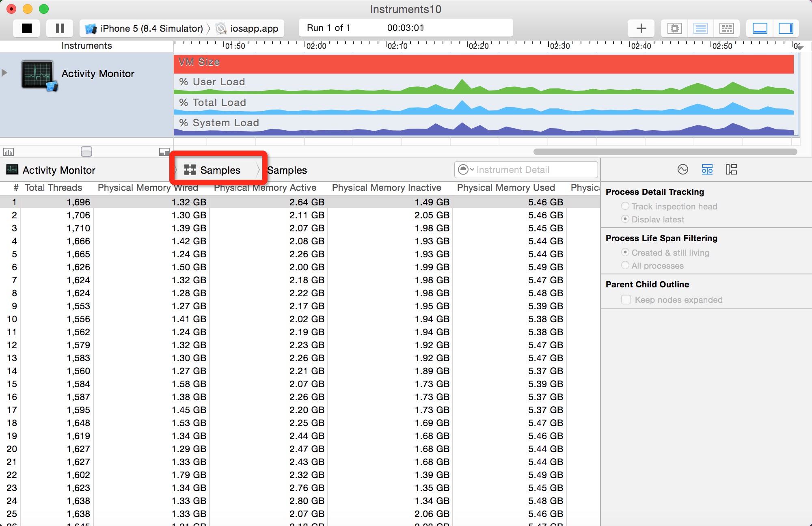Open the Samples grid menu in navigation bar
Image resolution: width=812 pixels, height=526 pixels.
click(213, 170)
